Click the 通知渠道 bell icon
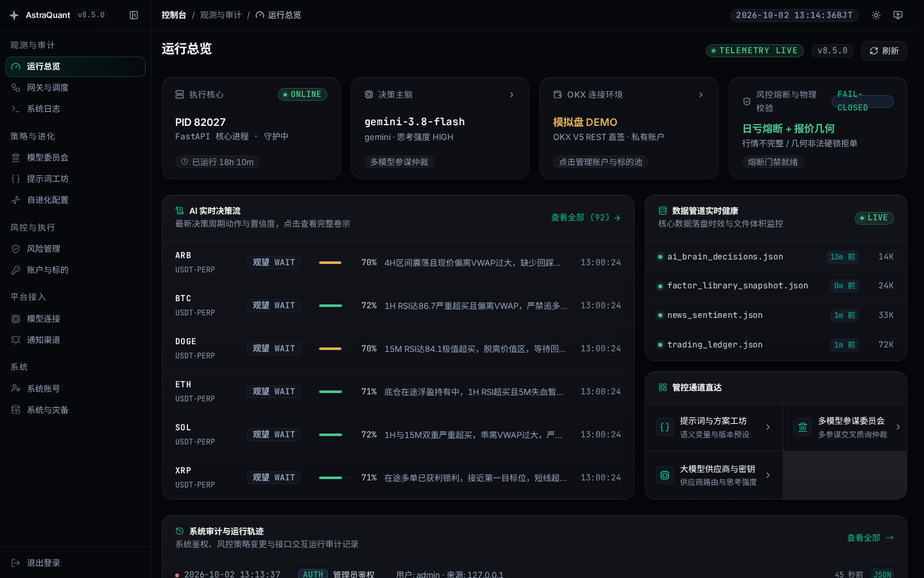Image resolution: width=924 pixels, height=578 pixels. tap(16, 340)
